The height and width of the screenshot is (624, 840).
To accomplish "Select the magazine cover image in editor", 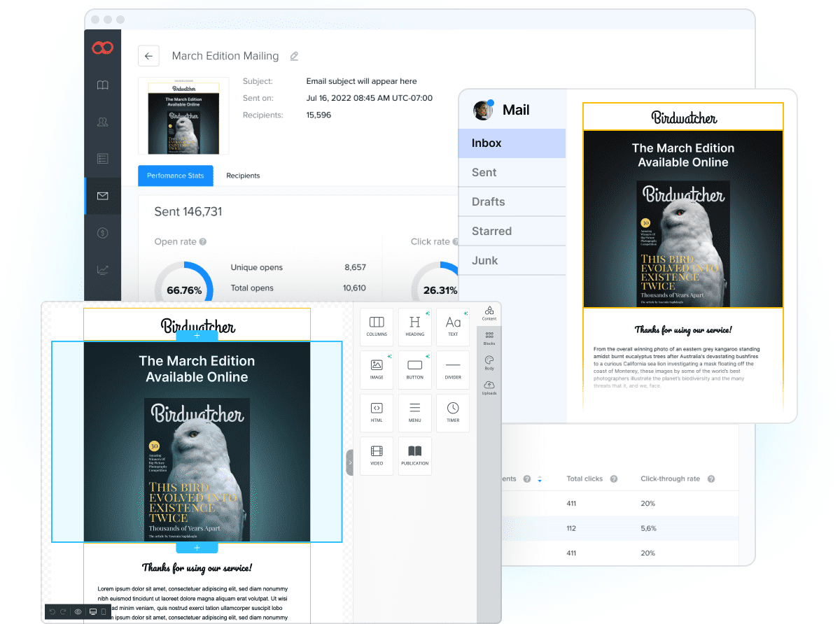I will click(197, 469).
